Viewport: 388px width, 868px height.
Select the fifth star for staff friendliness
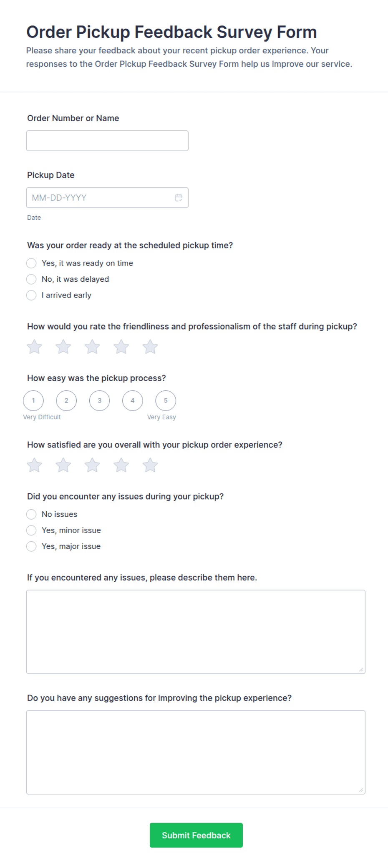coord(150,347)
